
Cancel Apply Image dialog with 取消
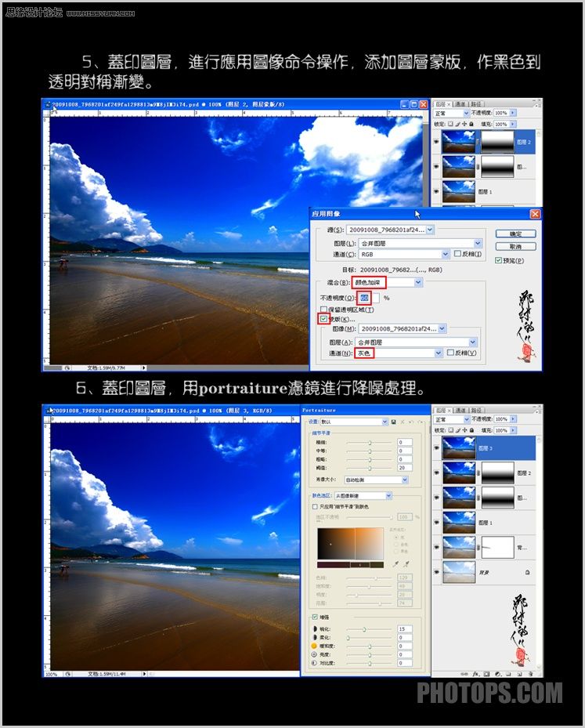point(515,247)
